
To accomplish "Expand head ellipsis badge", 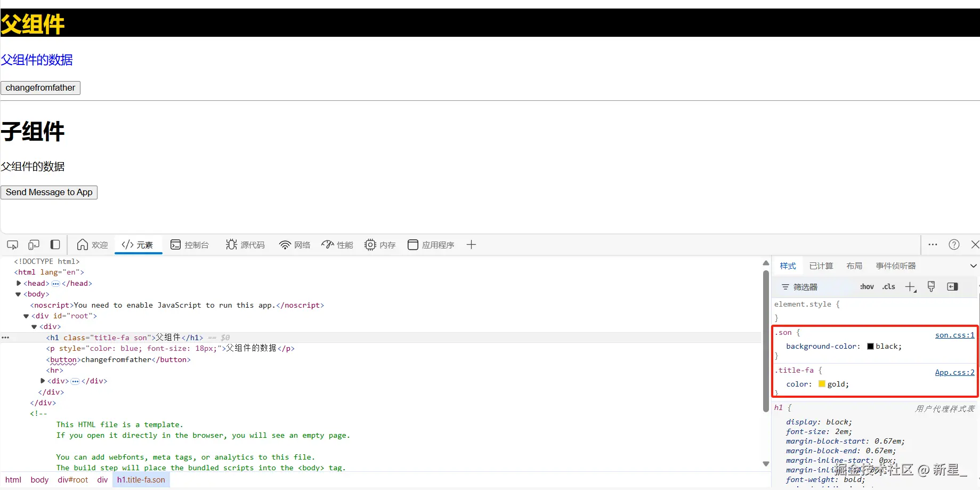I will 55,284.
